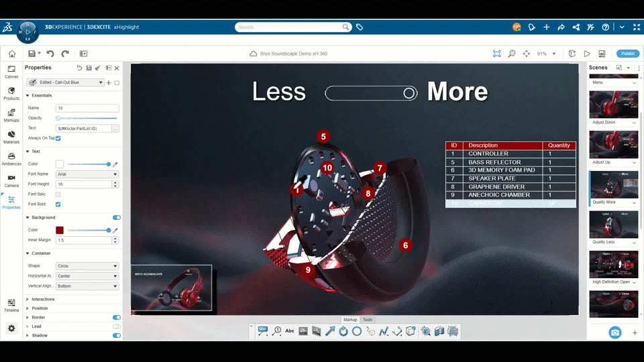644x362 pixels.
Task: Click the Text field browse button
Action: pos(115,129)
